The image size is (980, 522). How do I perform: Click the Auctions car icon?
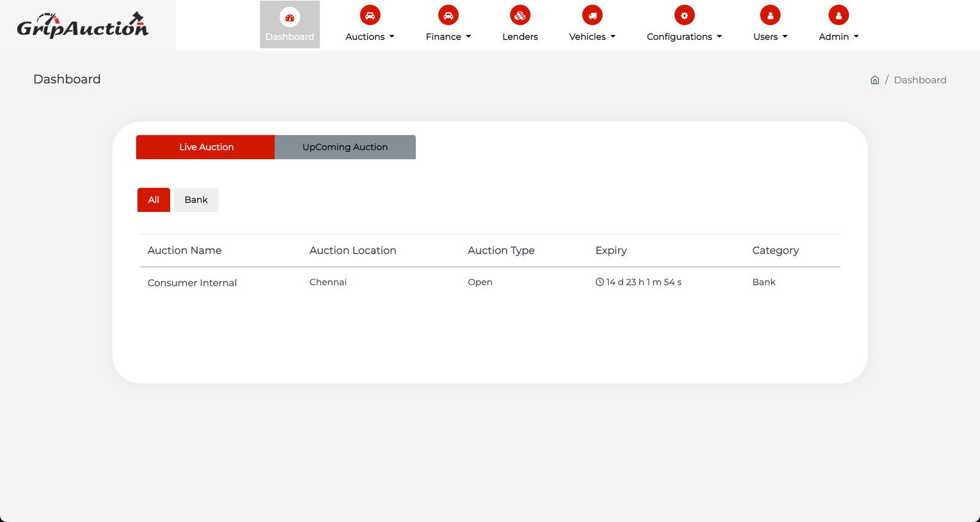click(370, 15)
